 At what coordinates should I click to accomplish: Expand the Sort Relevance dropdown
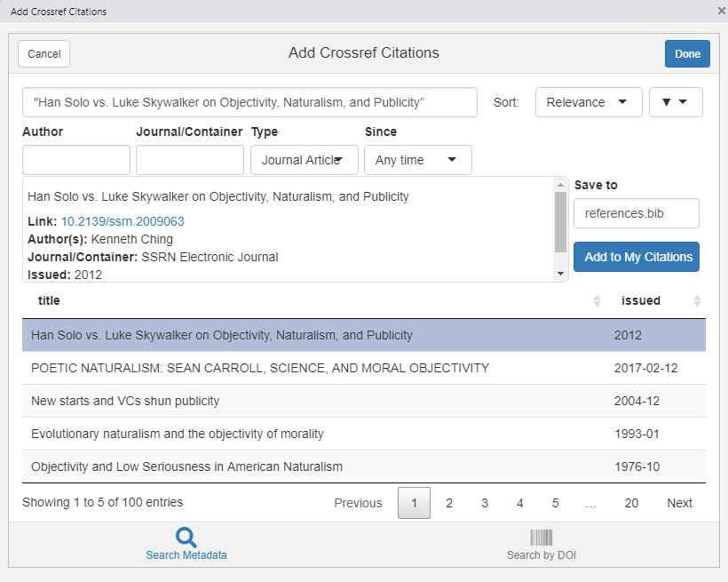(x=588, y=102)
